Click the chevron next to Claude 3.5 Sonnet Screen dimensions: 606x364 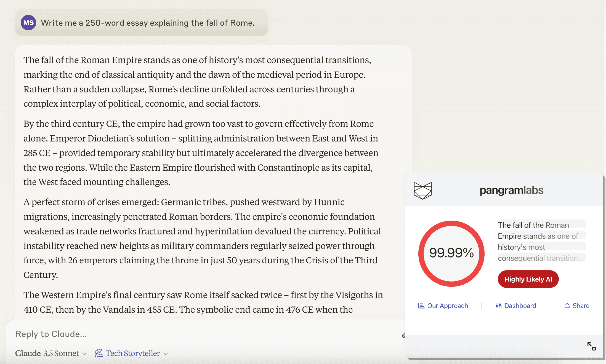84,354
